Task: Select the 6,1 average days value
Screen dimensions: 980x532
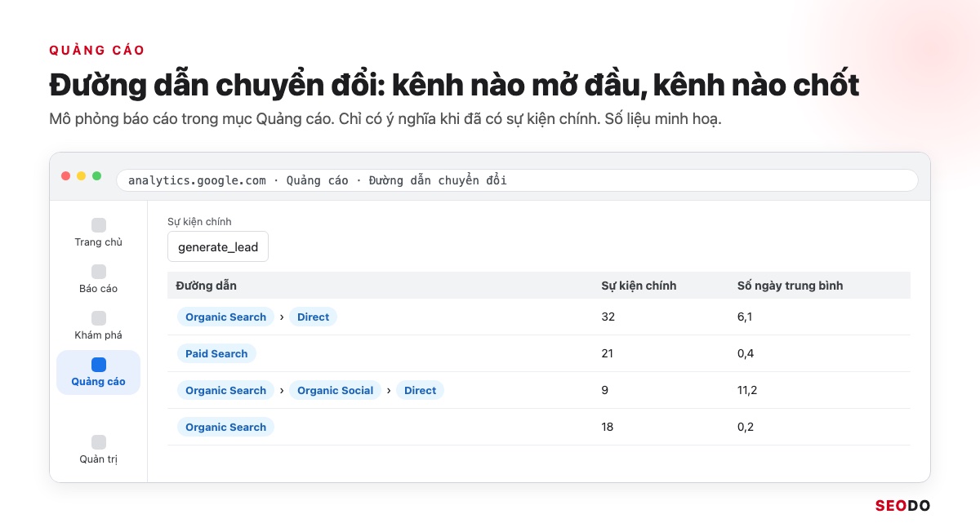Action: coord(744,317)
